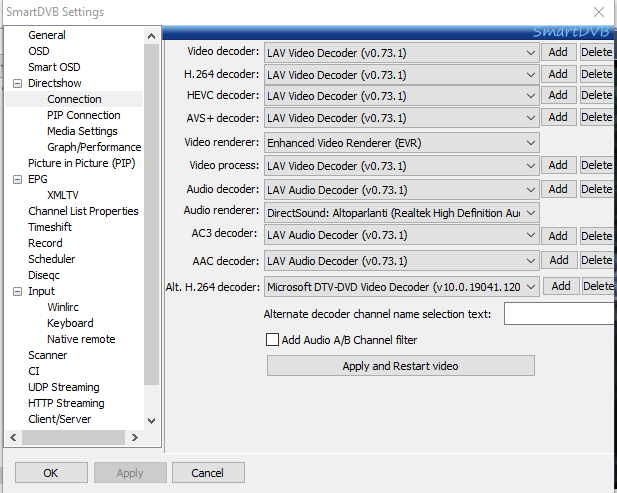
Task: Add a filter for Alt. H.264 decoder
Action: click(561, 286)
